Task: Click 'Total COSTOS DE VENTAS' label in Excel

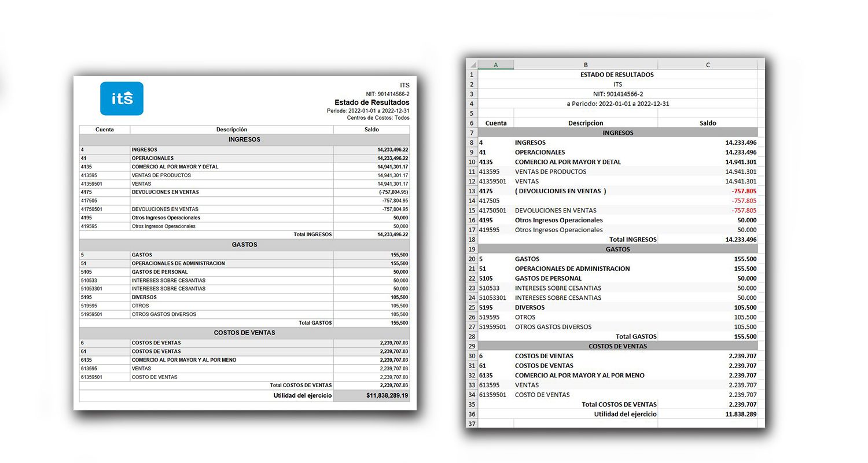Action: pyautogui.click(x=619, y=405)
